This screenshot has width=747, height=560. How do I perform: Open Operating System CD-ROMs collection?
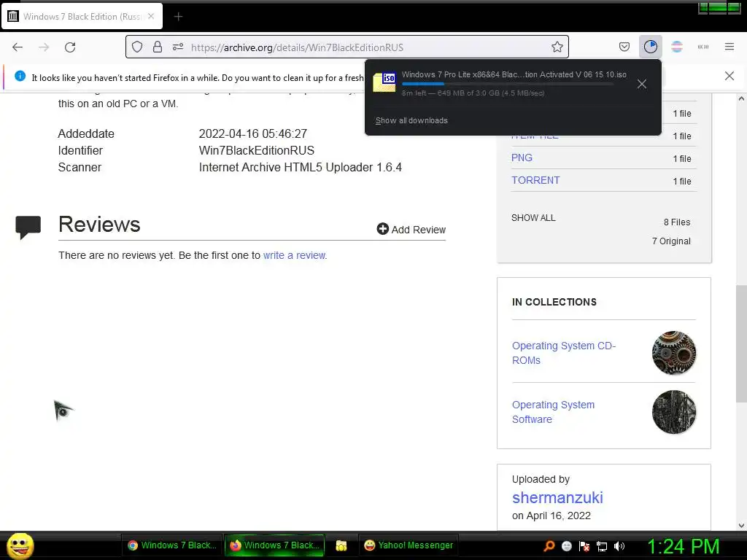564,353
